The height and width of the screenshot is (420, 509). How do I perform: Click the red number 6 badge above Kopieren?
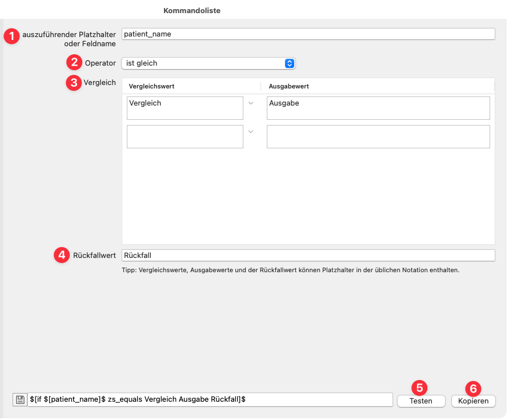click(473, 388)
